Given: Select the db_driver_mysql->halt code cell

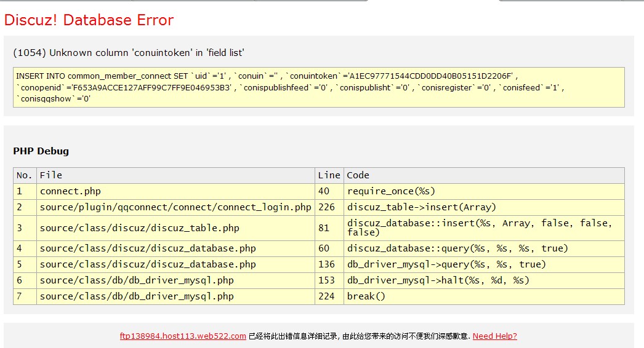Looking at the screenshot, I should [x=438, y=280].
